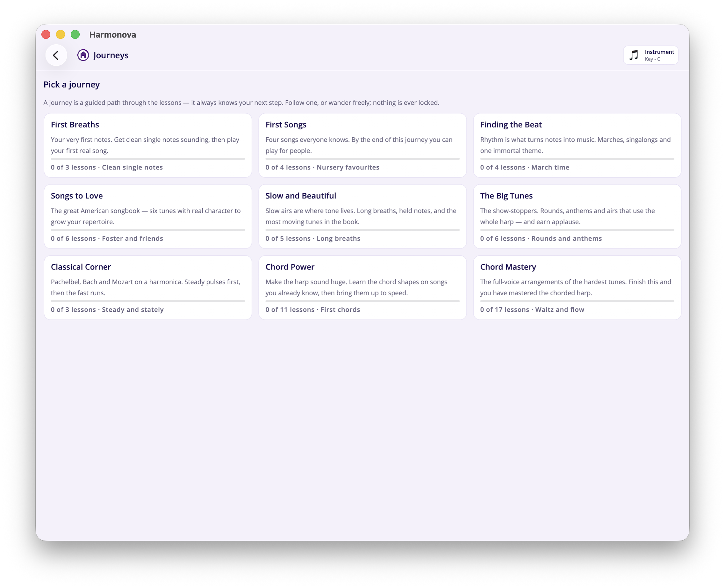Screen dimensions: 725x588
Task: Click '0 of 3 lessons · Steady and stately'
Action: coord(107,310)
